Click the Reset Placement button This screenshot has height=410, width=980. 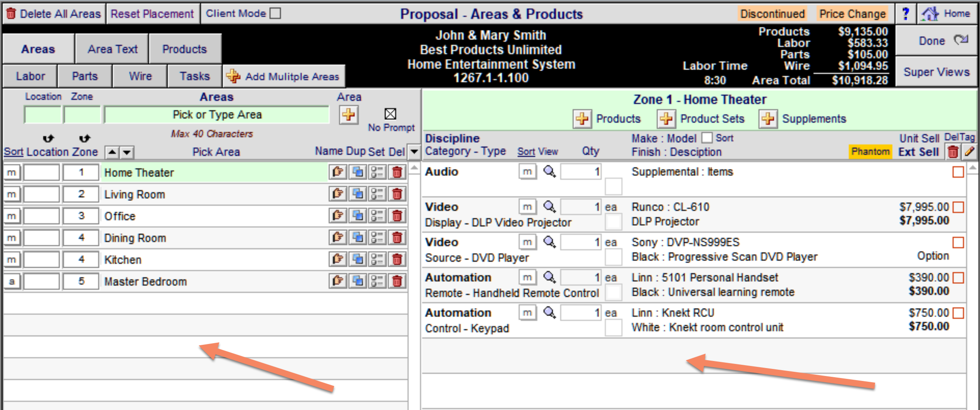[x=152, y=14]
